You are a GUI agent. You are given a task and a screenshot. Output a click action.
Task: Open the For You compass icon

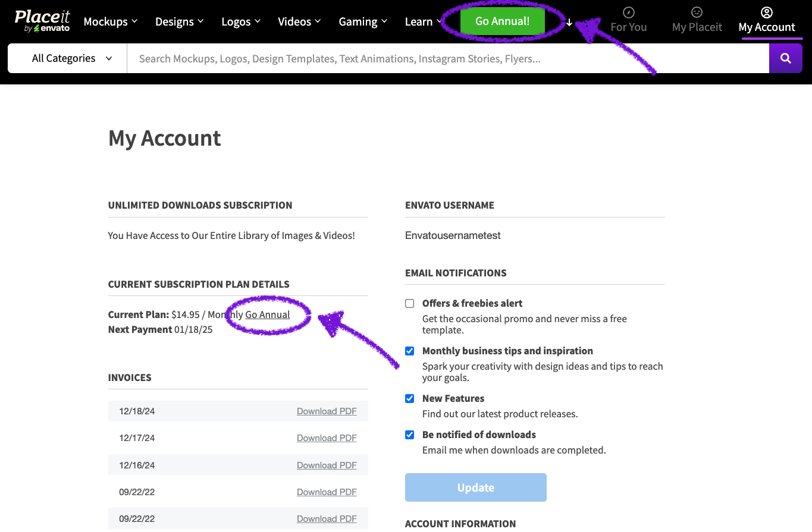628,12
